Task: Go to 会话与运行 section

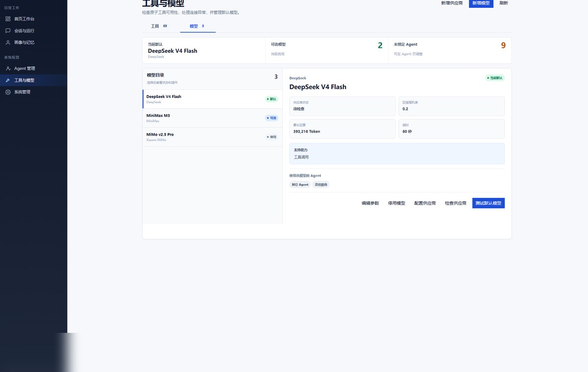Action: click(33, 30)
